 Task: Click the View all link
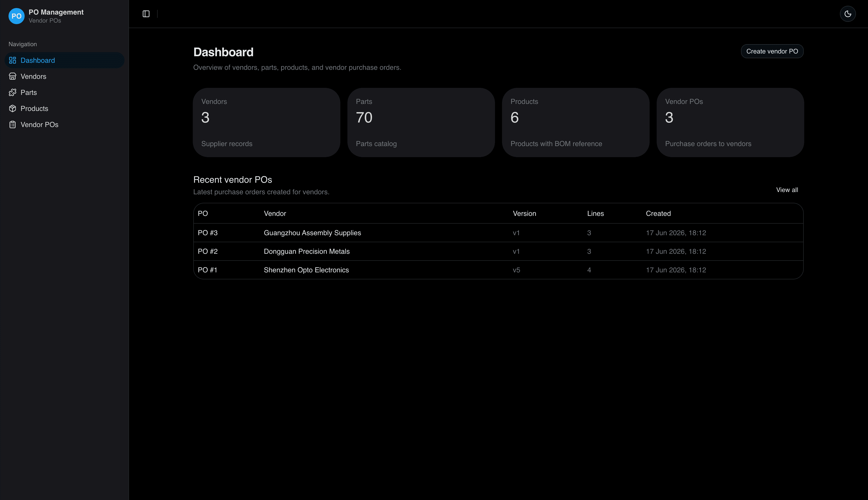pyautogui.click(x=787, y=190)
